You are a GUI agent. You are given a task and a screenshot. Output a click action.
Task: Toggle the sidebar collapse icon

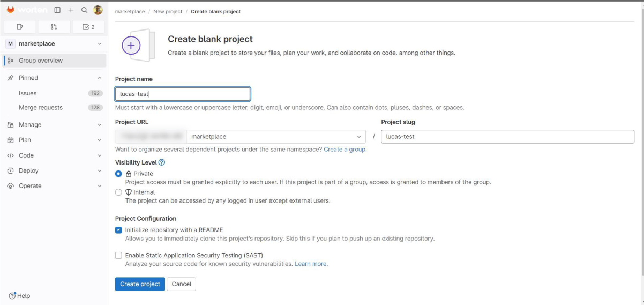click(x=57, y=10)
